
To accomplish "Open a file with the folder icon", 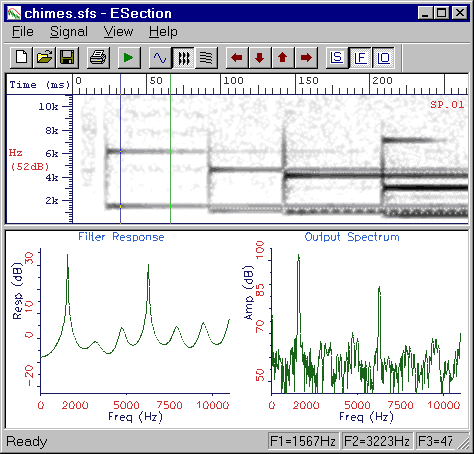I will 44,58.
